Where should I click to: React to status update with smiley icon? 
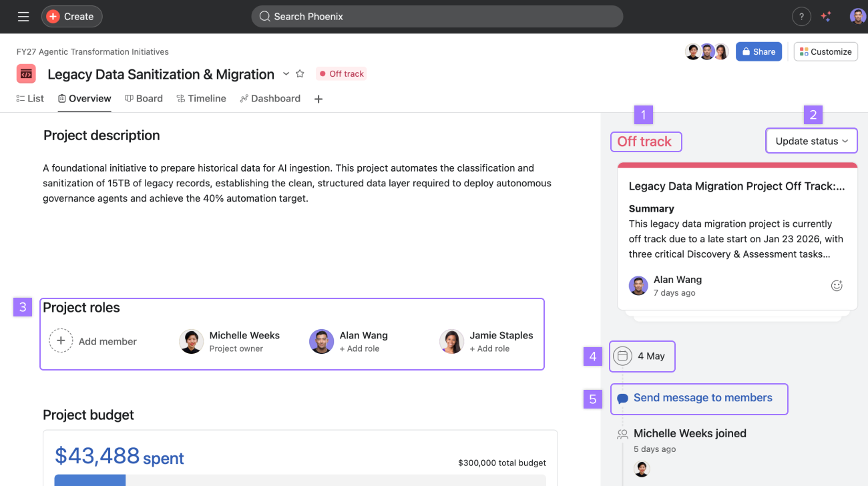[837, 286]
